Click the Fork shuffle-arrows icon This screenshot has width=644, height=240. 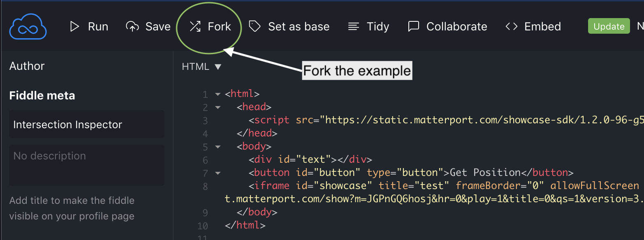click(195, 27)
